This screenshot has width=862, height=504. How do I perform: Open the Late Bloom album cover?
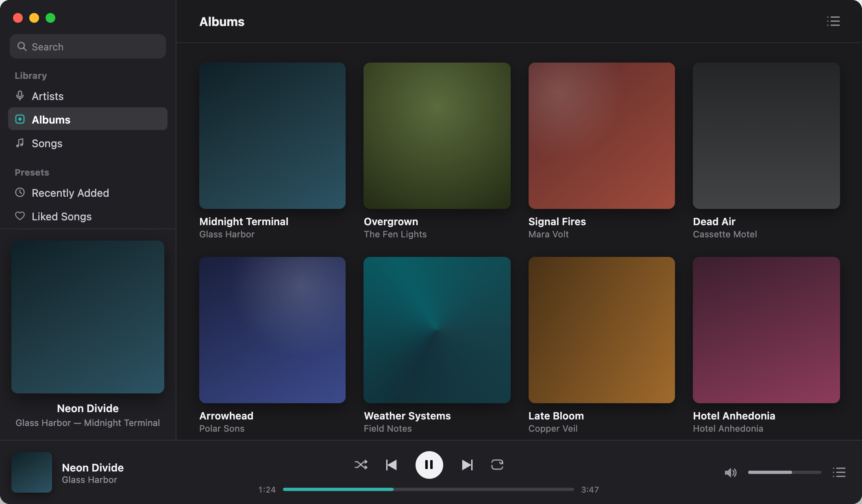coord(602,330)
